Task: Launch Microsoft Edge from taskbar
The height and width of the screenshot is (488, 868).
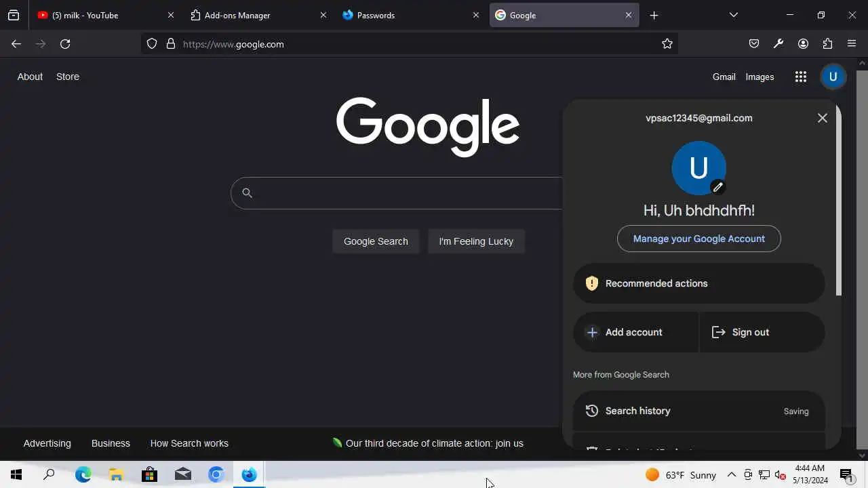Action: point(83,475)
